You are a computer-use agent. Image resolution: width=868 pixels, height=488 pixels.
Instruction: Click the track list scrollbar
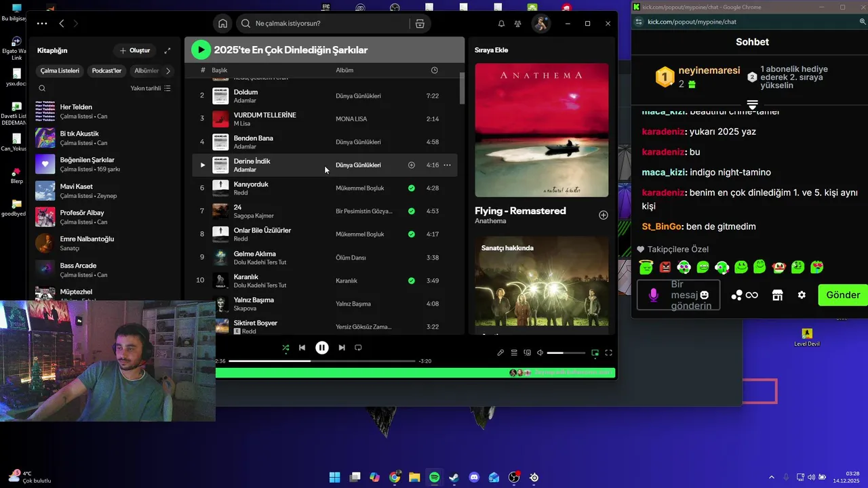click(462, 88)
